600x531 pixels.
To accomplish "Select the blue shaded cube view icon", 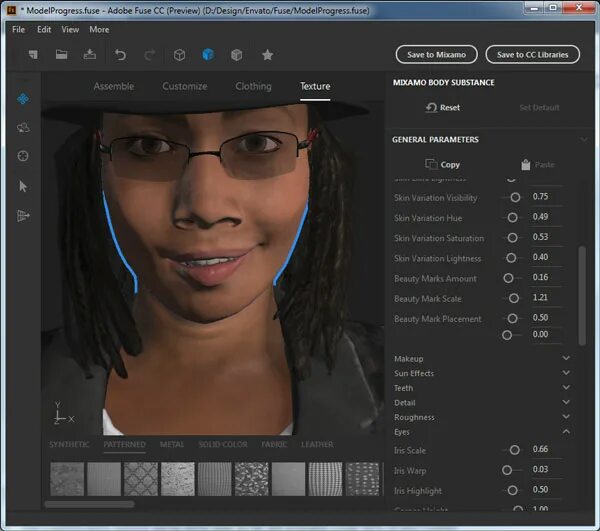I will [x=208, y=55].
